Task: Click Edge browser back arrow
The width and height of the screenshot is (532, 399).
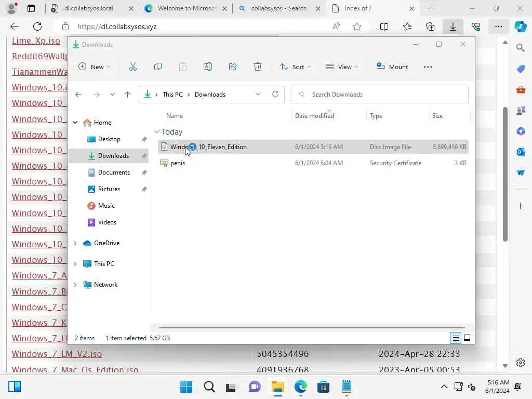Action: (x=14, y=26)
